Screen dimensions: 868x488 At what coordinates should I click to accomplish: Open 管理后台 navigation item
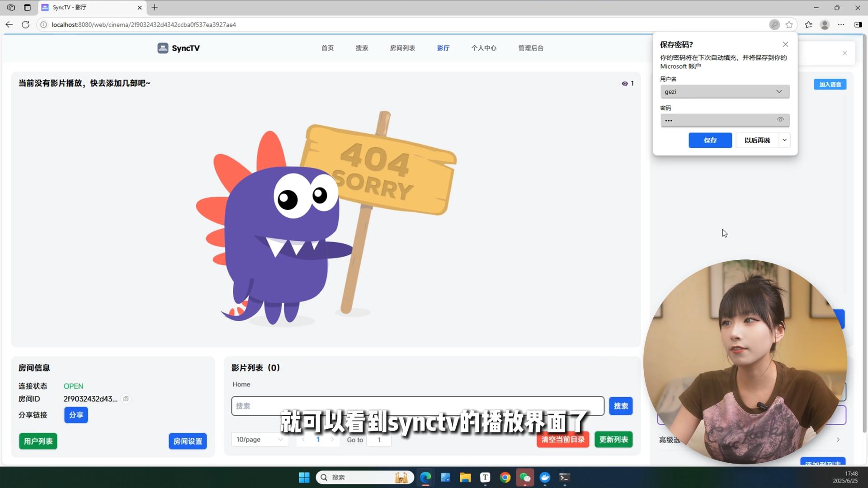[x=531, y=48]
